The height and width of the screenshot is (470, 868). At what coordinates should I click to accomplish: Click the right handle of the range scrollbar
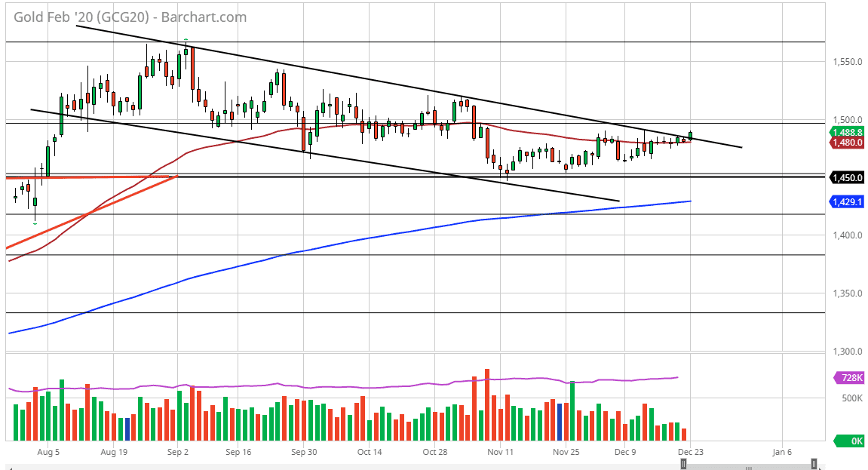click(x=814, y=464)
